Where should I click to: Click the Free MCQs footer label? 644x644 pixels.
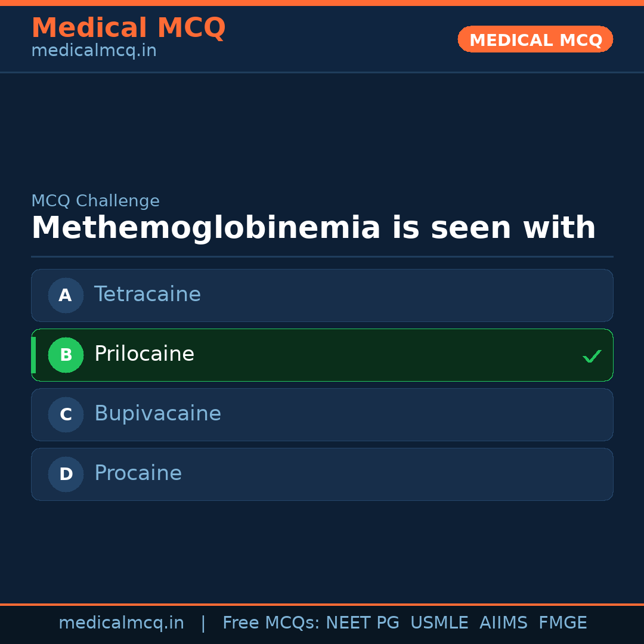271,623
